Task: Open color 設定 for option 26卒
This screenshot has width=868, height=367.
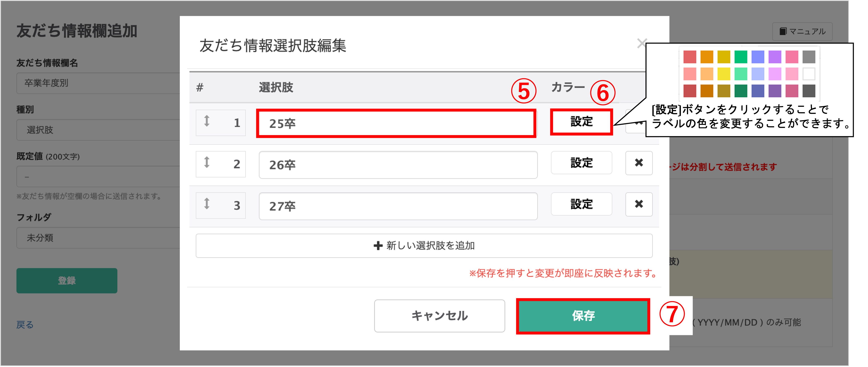Action: click(x=581, y=163)
